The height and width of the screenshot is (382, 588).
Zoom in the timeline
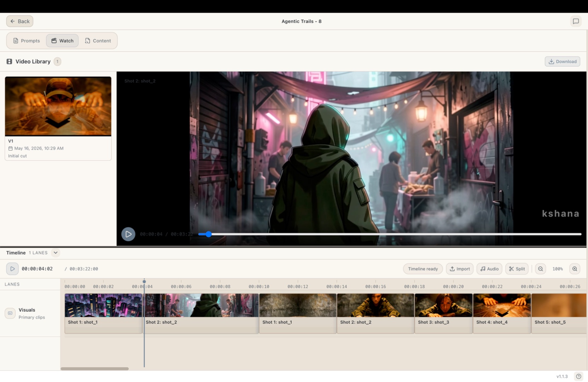tap(575, 269)
